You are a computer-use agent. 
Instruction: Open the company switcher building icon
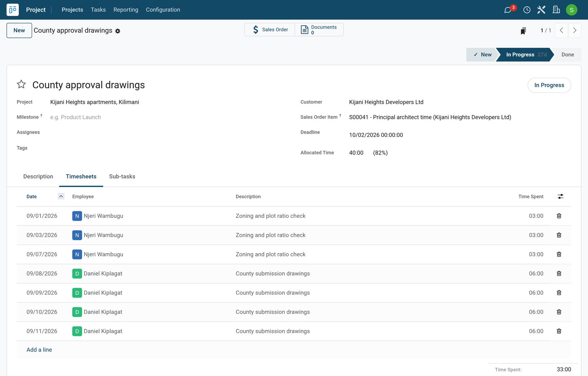[x=556, y=10]
